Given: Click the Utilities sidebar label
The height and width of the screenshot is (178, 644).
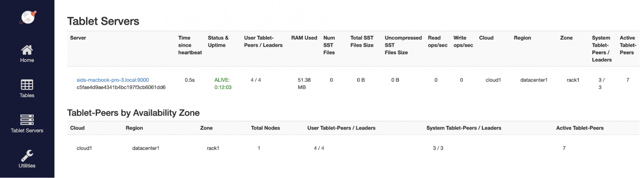Looking at the screenshot, I should pyautogui.click(x=27, y=166).
